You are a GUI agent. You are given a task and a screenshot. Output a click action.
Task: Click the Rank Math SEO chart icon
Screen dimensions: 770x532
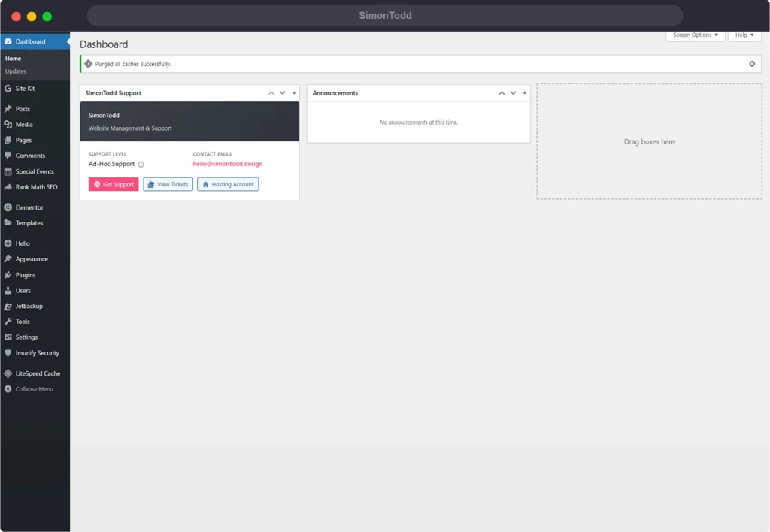pos(8,187)
